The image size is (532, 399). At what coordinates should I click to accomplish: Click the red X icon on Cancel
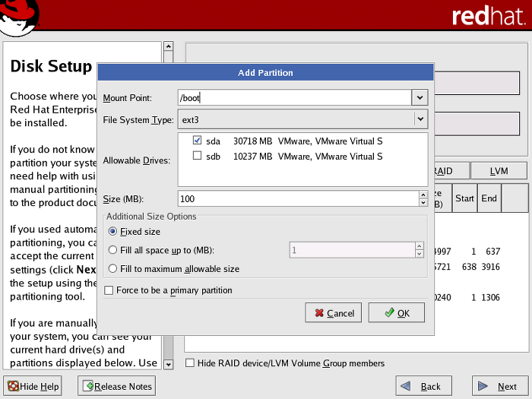pos(319,313)
